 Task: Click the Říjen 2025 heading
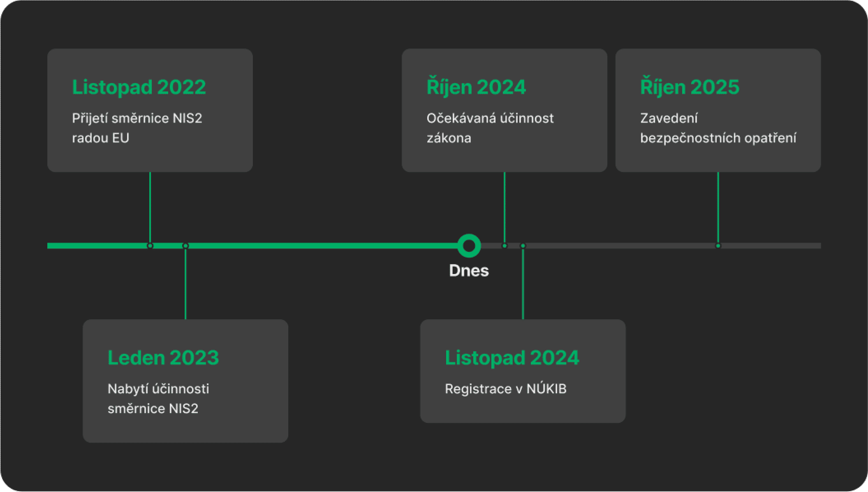tap(690, 87)
